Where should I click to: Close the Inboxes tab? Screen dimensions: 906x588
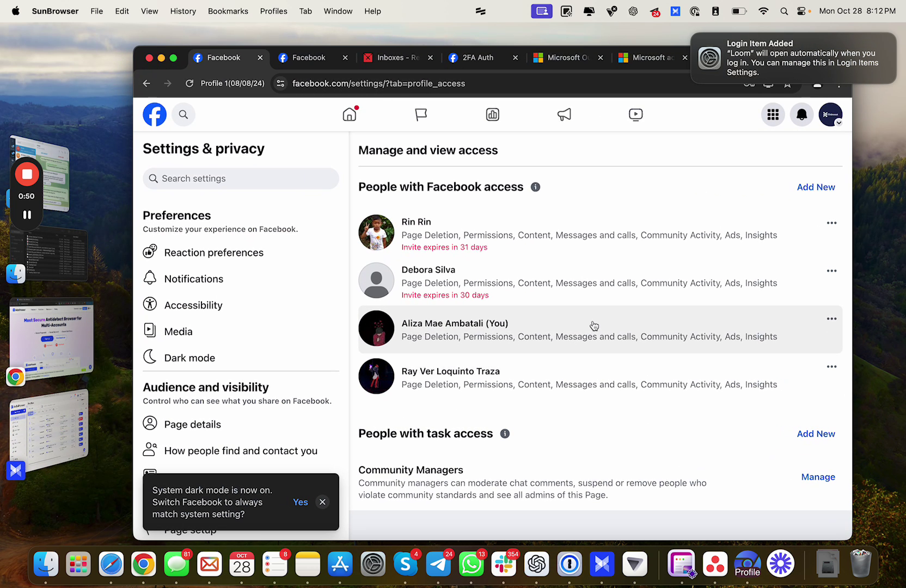(430, 58)
